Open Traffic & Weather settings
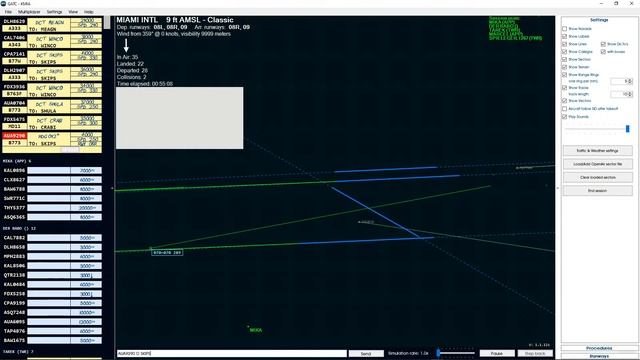 coord(598,151)
